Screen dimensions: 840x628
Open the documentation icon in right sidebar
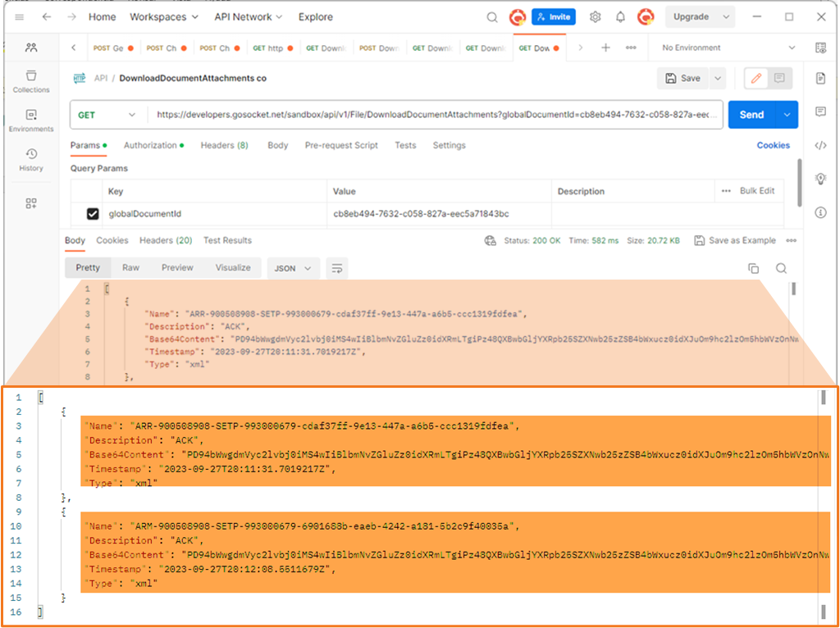click(x=820, y=79)
